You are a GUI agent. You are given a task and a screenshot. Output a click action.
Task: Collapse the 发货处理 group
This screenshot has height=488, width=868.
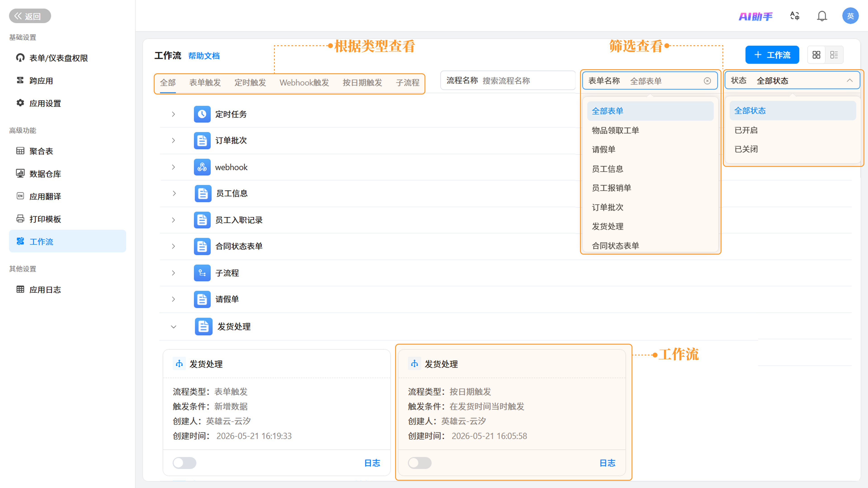(174, 327)
